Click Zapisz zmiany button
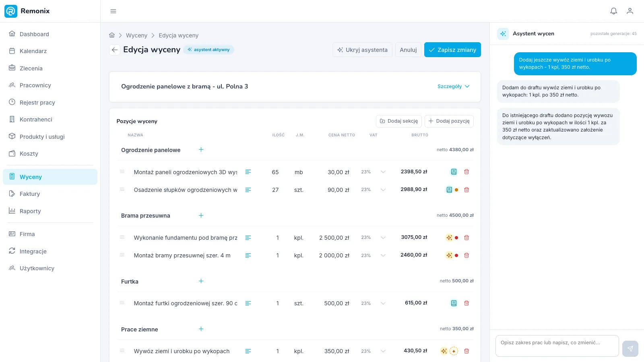Image resolution: width=644 pixels, height=362 pixels. pos(452,50)
